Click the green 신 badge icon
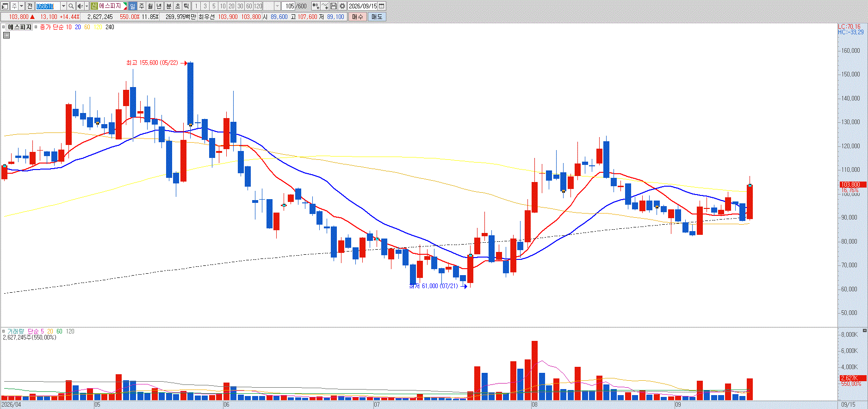Image resolution: width=868 pixels, height=409 pixels. [x=94, y=6]
